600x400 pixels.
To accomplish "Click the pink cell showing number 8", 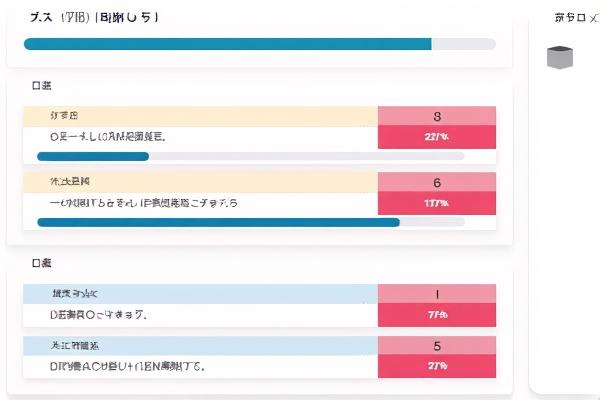I will click(437, 116).
